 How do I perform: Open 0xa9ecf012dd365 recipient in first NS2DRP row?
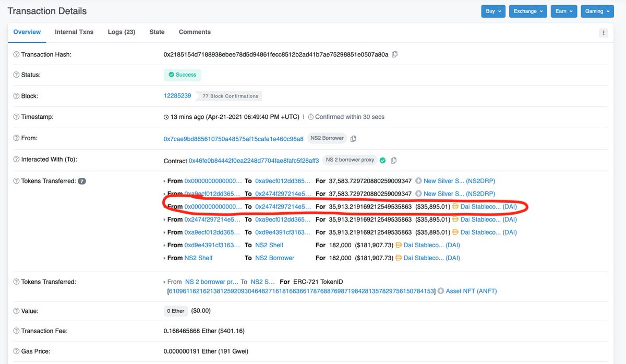click(x=283, y=181)
